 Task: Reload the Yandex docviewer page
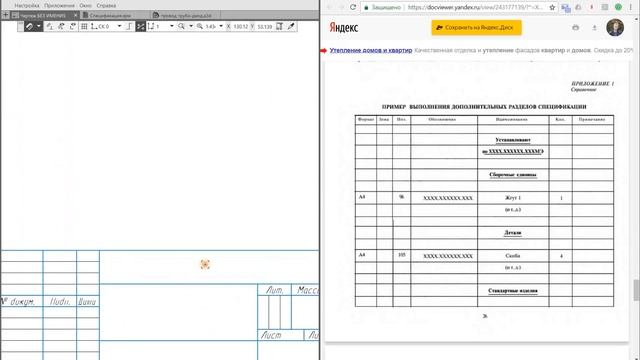point(353,7)
